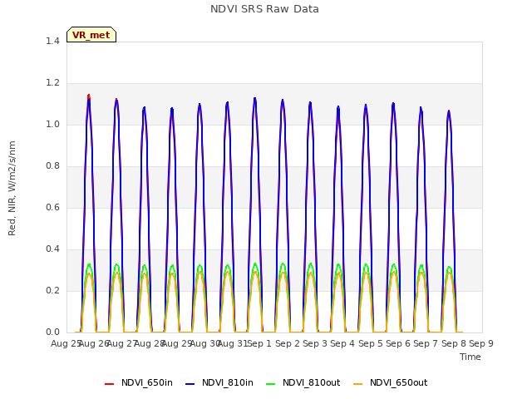Click the Sep 7 x-axis date label
The image size is (532, 399).
426,343
